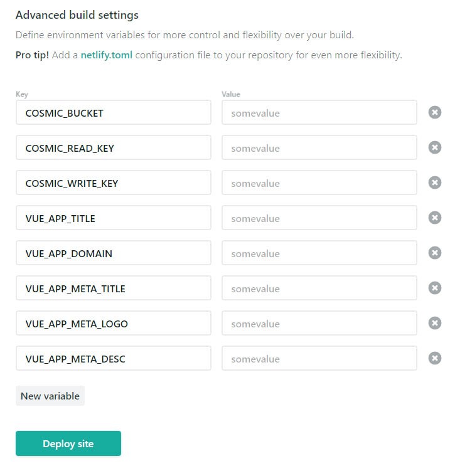The height and width of the screenshot is (476, 450).
Task: Select the value input for COSMIC_WRITE_KEY
Action: click(319, 183)
